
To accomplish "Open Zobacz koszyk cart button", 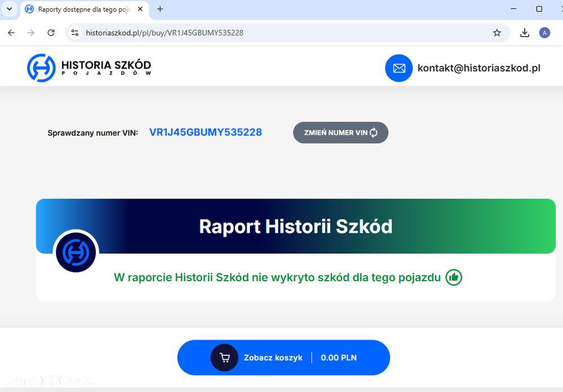I will 284,358.
